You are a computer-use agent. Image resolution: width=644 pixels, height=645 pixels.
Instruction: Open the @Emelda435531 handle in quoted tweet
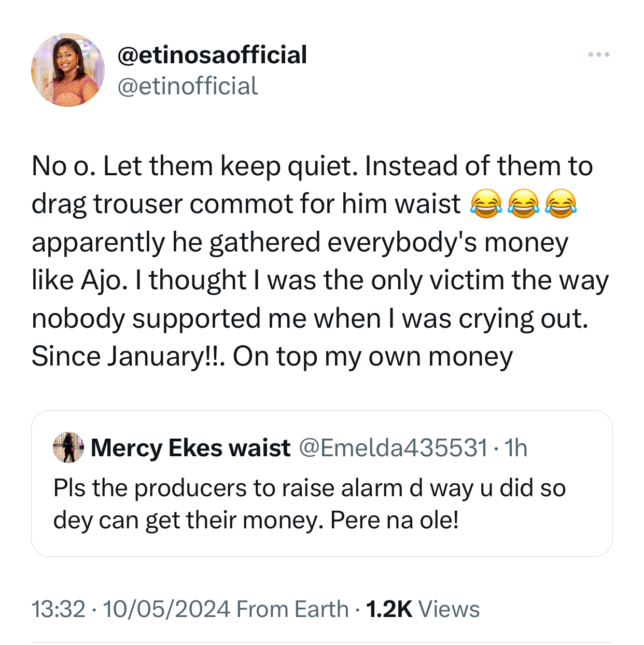pos(394,448)
